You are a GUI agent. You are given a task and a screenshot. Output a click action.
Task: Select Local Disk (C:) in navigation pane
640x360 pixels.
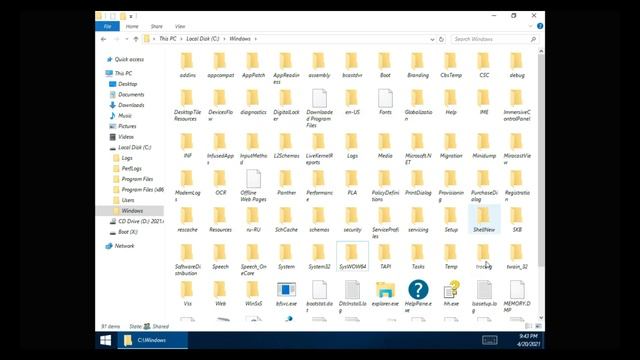coord(134,147)
